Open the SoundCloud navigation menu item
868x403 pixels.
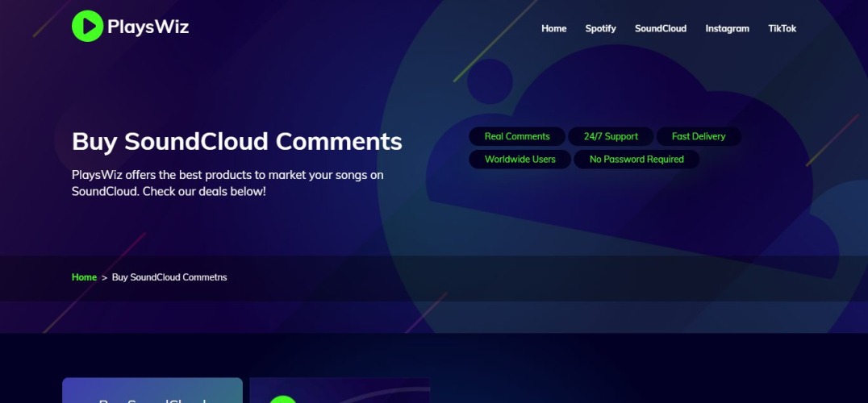[661, 29]
